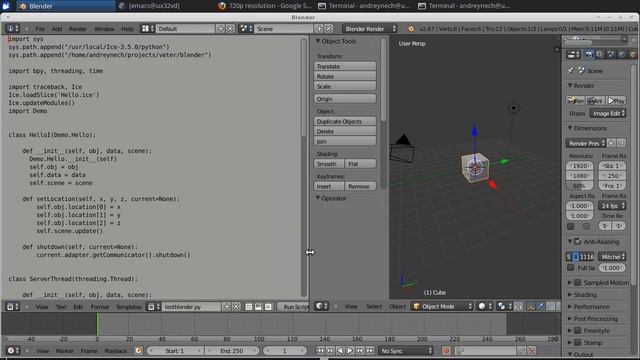Unlink testblender.py with the X icon
Viewport: 640px width, 360px height.
click(x=236, y=307)
